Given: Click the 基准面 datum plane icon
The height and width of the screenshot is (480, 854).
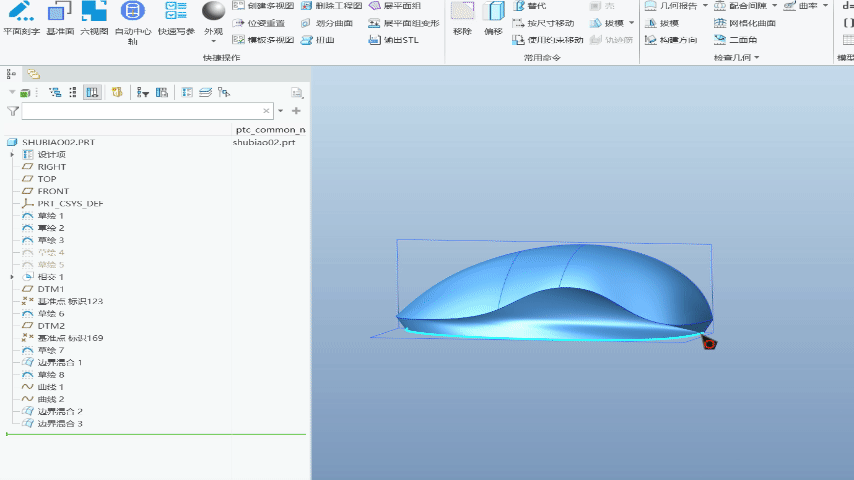Looking at the screenshot, I should tap(60, 11).
